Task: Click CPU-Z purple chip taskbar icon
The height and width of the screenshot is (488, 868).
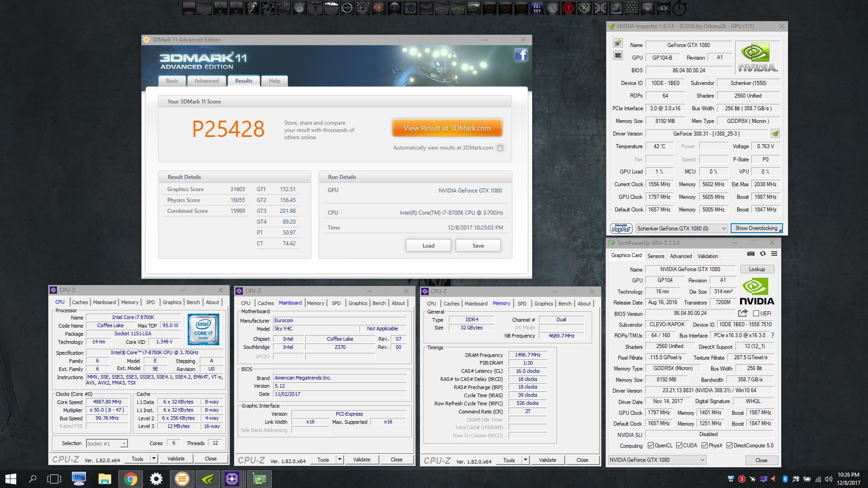Action: [232, 479]
